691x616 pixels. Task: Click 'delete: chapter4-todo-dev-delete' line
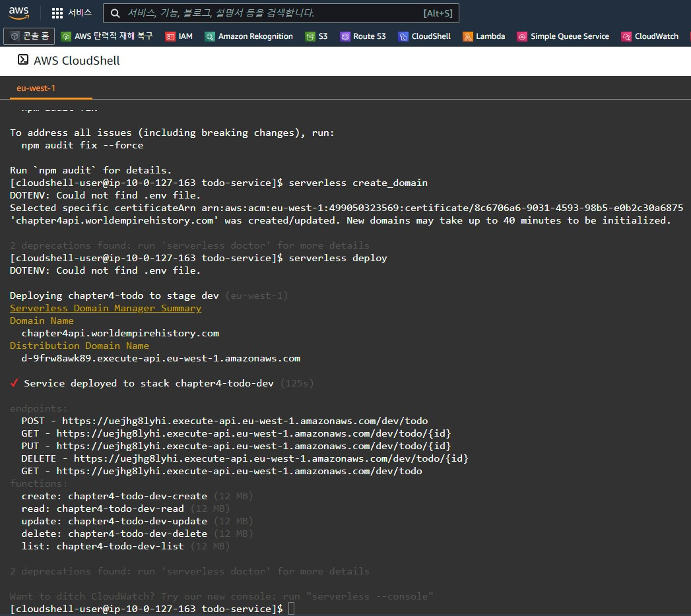point(115,534)
